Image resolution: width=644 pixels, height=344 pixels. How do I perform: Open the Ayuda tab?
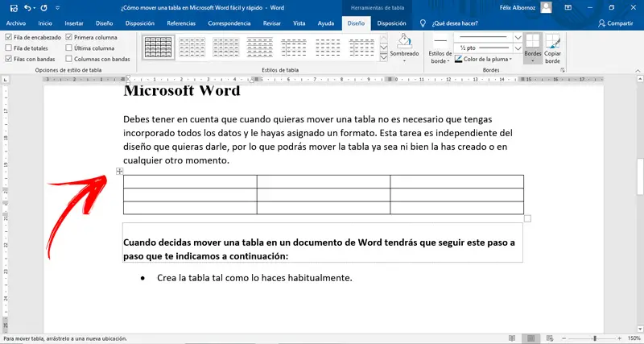(x=326, y=23)
